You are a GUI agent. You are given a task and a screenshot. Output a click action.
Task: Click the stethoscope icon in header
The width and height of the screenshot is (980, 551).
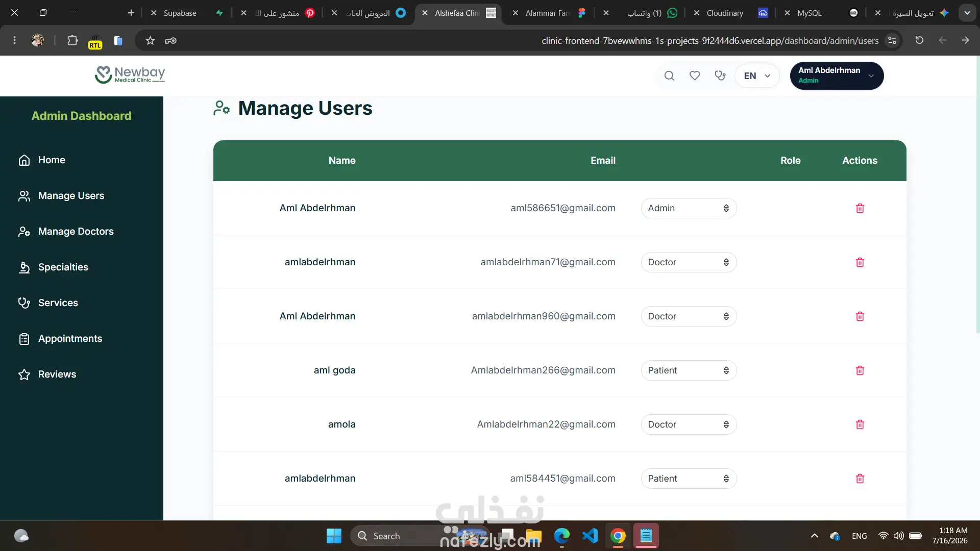pos(720,76)
